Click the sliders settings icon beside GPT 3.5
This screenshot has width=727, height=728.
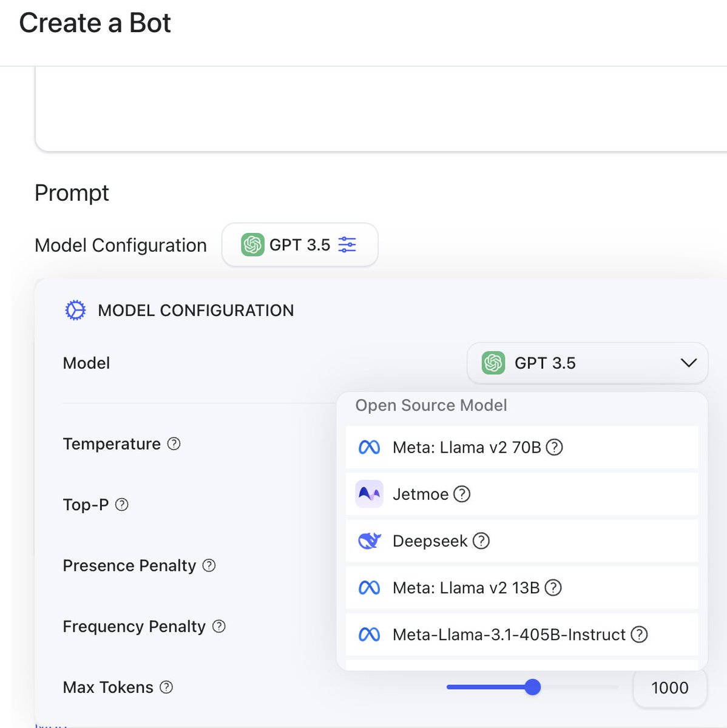347,244
